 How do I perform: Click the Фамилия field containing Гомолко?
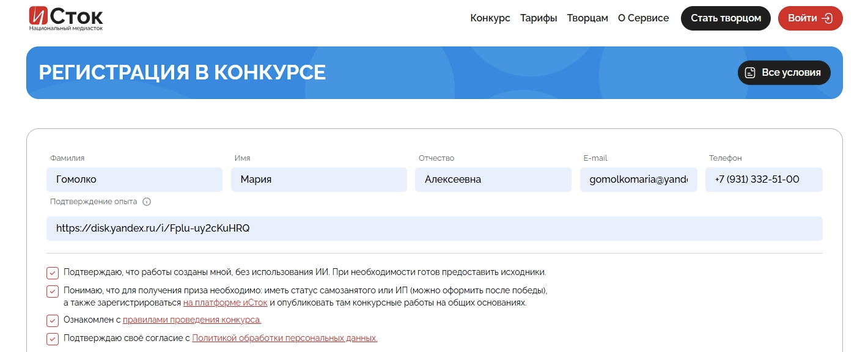(x=134, y=180)
